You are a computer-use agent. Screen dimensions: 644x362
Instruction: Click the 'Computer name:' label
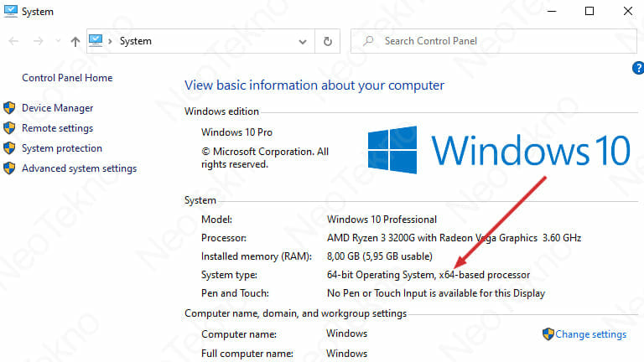[x=239, y=334]
